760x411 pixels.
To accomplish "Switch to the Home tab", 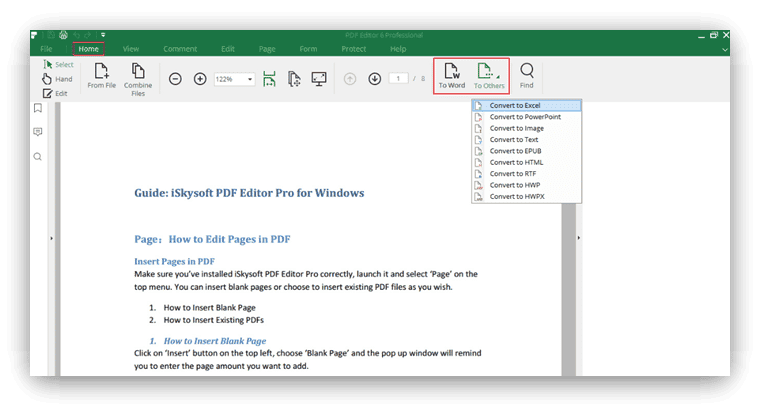I will pos(88,49).
